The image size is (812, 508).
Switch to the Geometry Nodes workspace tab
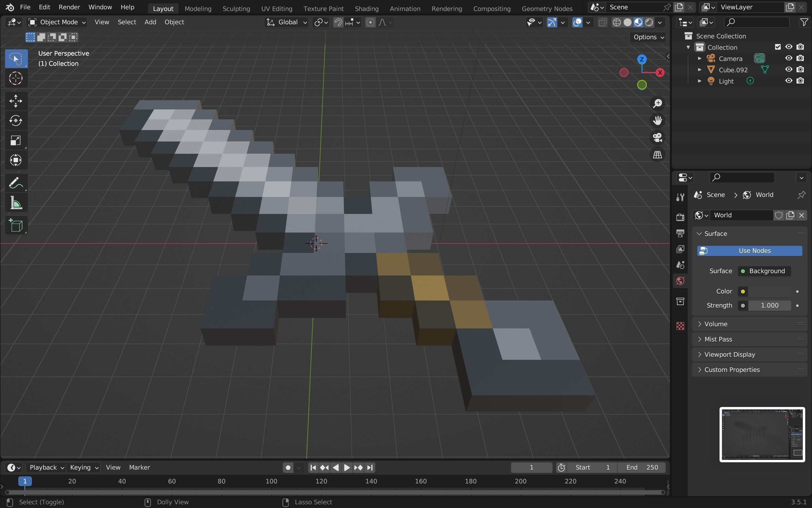[547, 8]
